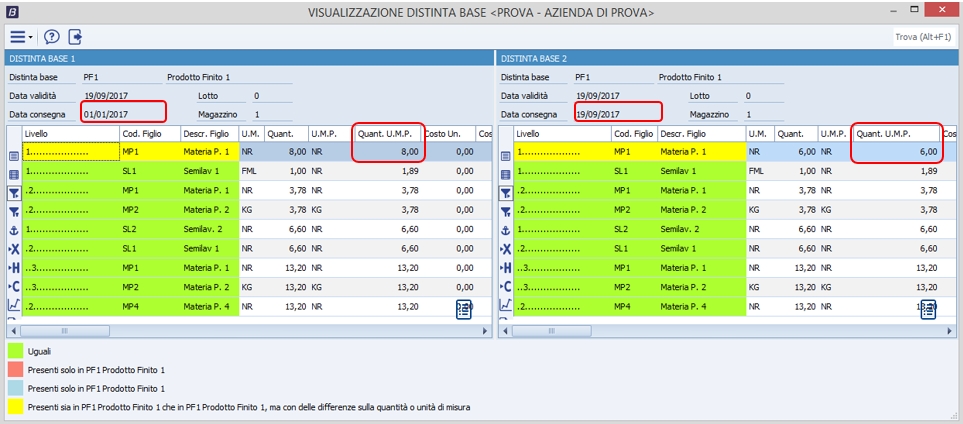This screenshot has width=963, height=424.
Task: Click the C arrow icon in Distinta Base 2 sidebar
Action: click(x=505, y=286)
